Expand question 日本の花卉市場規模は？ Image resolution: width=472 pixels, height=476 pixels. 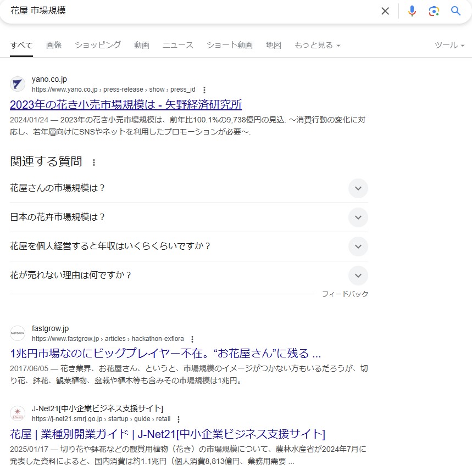[358, 217]
